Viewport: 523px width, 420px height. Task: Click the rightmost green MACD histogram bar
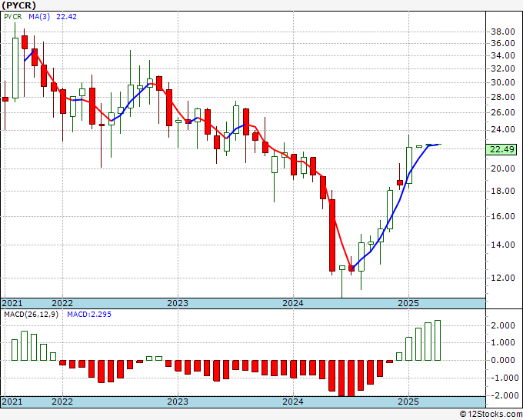(x=438, y=340)
